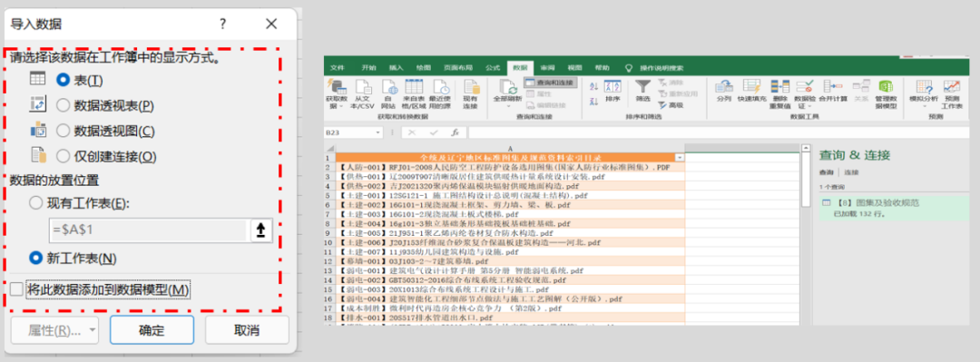Viewport: 980px width, 362px height.
Task: Open the Queries (查询) pane tab
Action: click(x=827, y=172)
